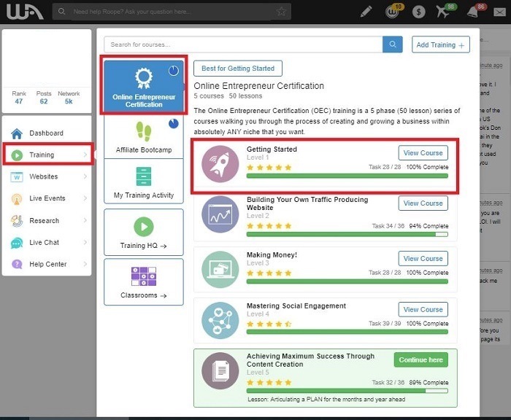Select the Affiliate Bootcamp tab
511x420 pixels.
(x=144, y=136)
